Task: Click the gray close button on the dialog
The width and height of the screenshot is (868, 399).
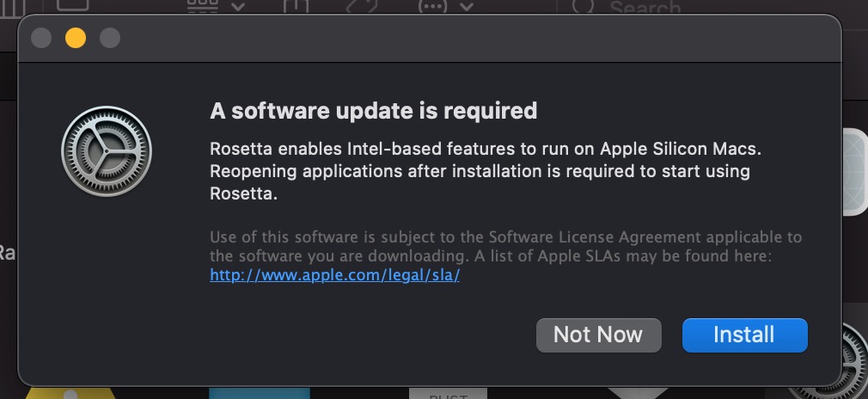Action: [x=41, y=39]
